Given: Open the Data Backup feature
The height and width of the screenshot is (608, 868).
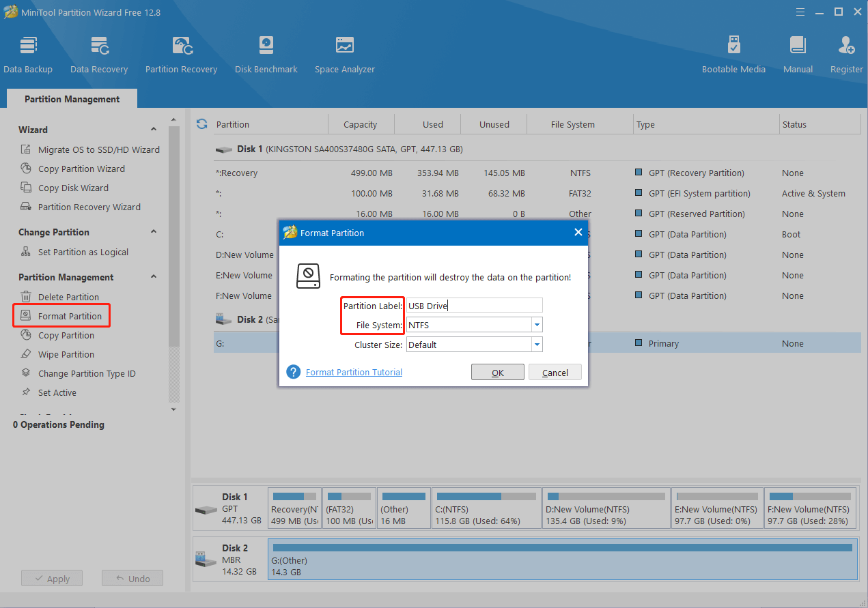Looking at the screenshot, I should tap(28, 53).
